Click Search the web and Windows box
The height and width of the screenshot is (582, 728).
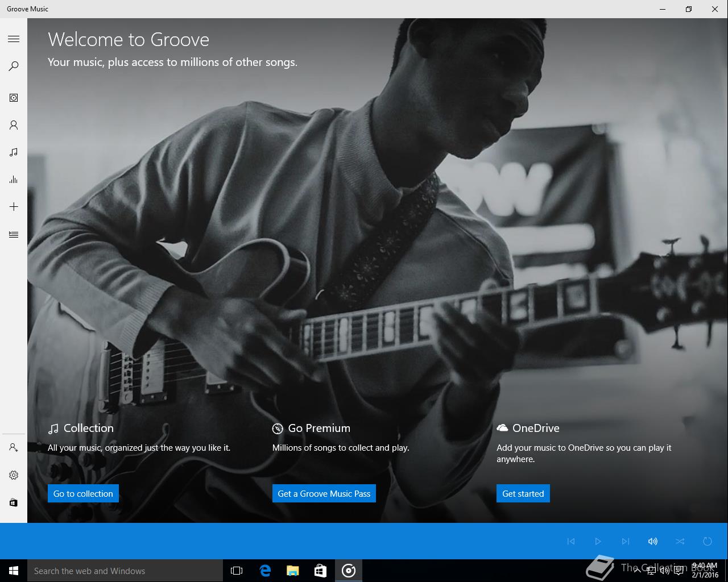pyautogui.click(x=125, y=571)
